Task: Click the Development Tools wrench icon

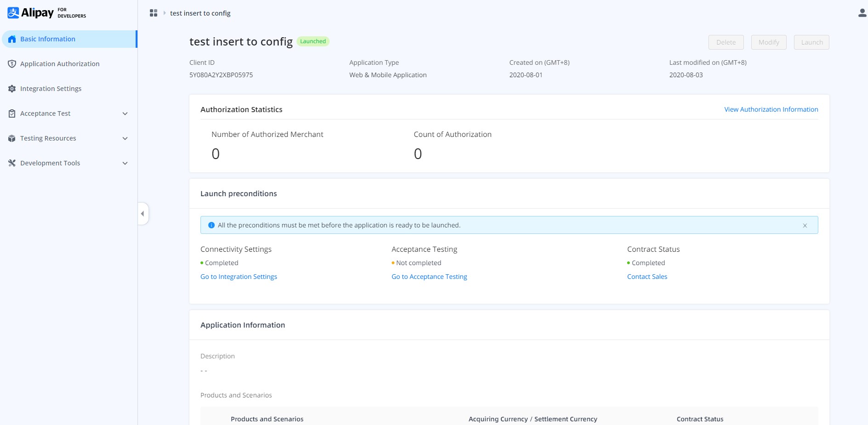Action: click(x=12, y=163)
